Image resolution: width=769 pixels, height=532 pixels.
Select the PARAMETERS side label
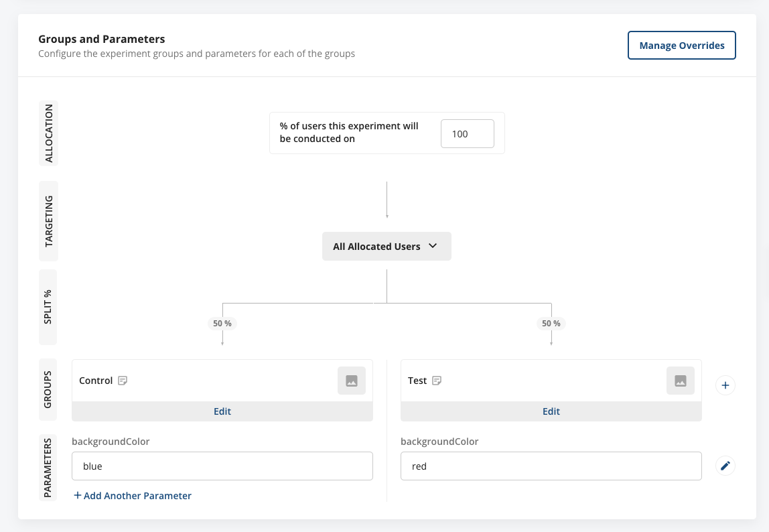point(49,468)
